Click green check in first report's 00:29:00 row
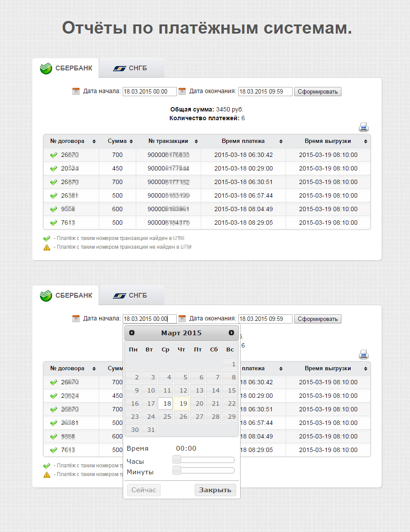The height and width of the screenshot is (532, 410). coord(54,169)
